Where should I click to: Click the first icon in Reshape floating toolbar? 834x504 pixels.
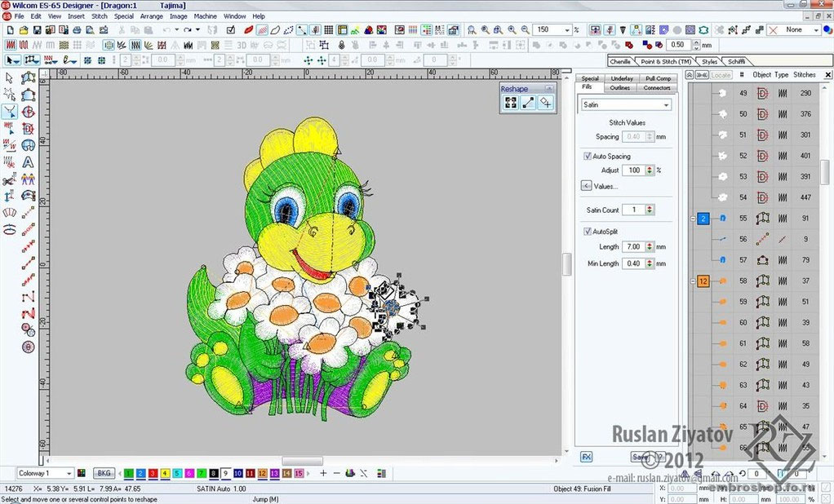click(x=511, y=102)
